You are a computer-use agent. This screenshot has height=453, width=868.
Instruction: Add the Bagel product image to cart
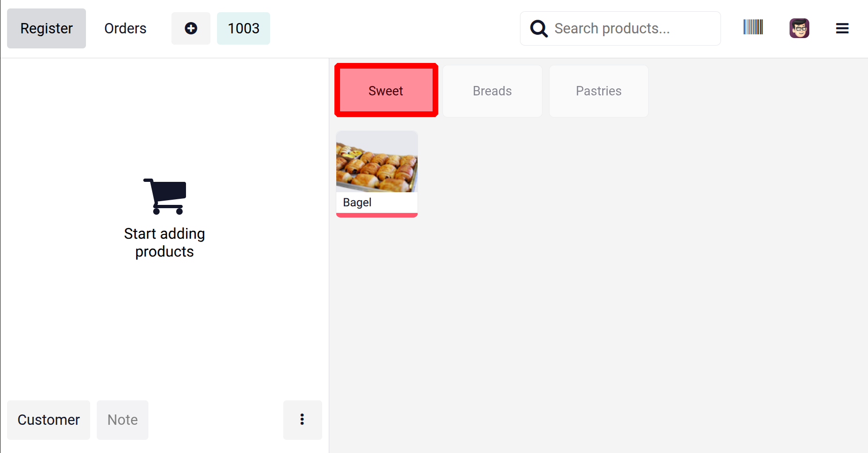point(377,162)
